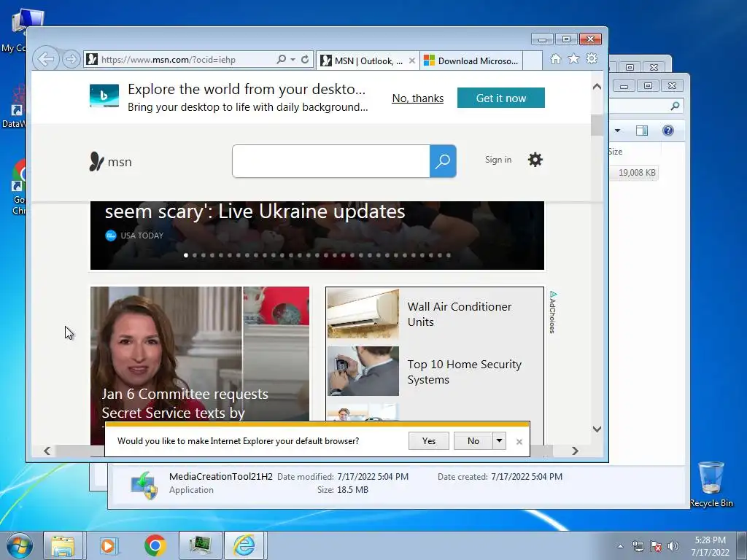Open the Windows Start button
Image resolution: width=747 pixels, height=560 pixels.
click(20, 545)
